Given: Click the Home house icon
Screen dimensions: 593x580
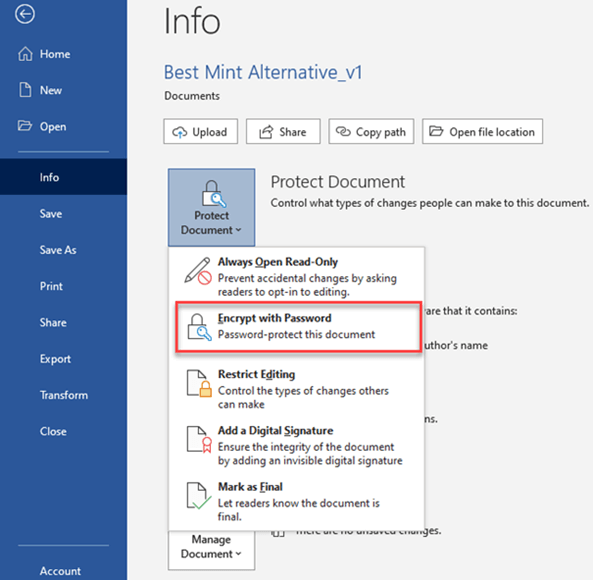Looking at the screenshot, I should click(25, 54).
